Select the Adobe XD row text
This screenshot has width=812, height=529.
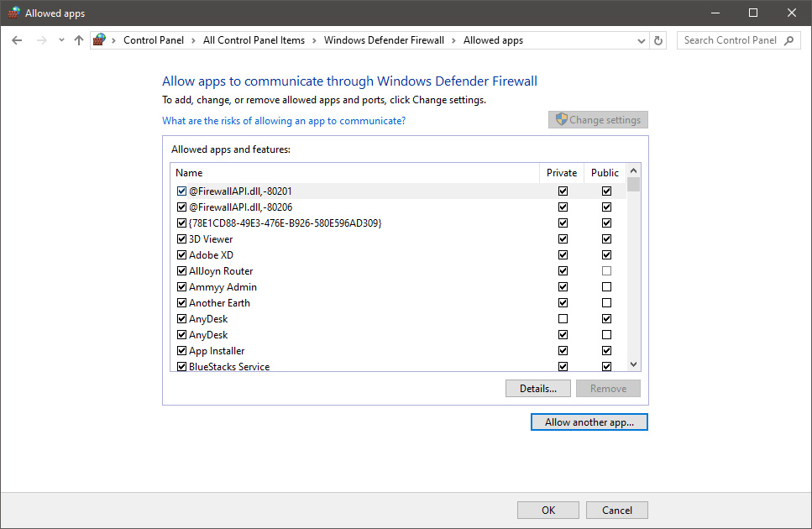(x=212, y=255)
